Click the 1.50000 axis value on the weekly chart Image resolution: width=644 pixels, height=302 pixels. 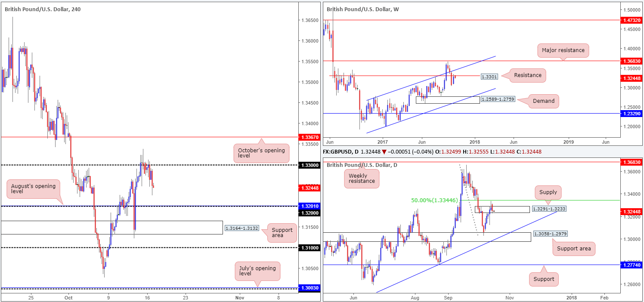click(632, 9)
